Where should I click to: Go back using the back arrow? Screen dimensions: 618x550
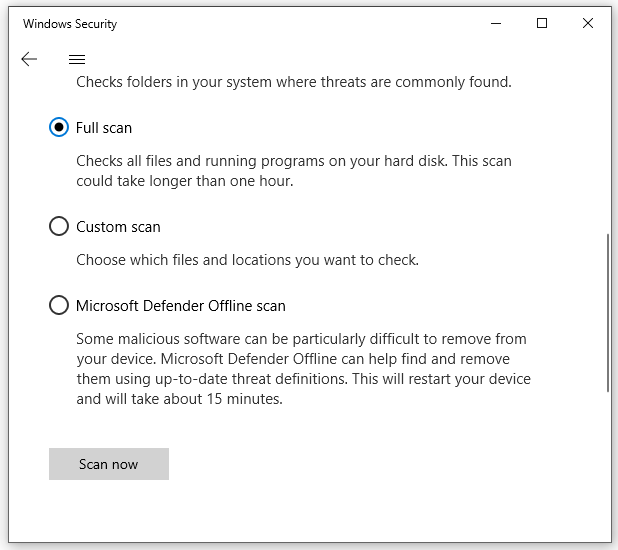click(29, 60)
